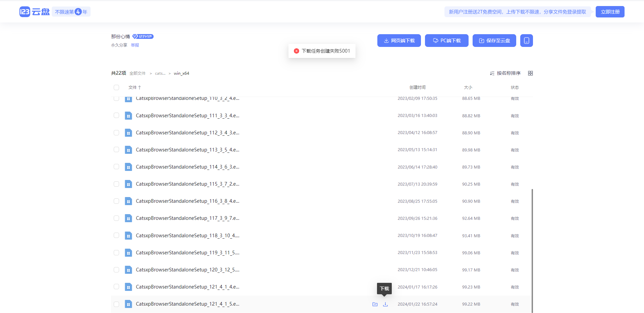Check the box for Setup_114_3_6_3
Screen dimensions: 644x313
(116, 167)
